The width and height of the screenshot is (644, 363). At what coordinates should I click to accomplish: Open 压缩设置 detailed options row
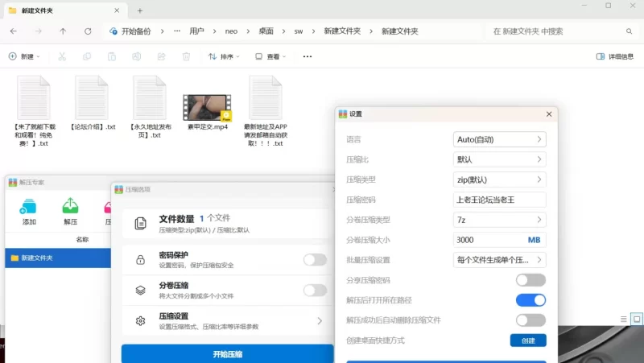point(228,320)
